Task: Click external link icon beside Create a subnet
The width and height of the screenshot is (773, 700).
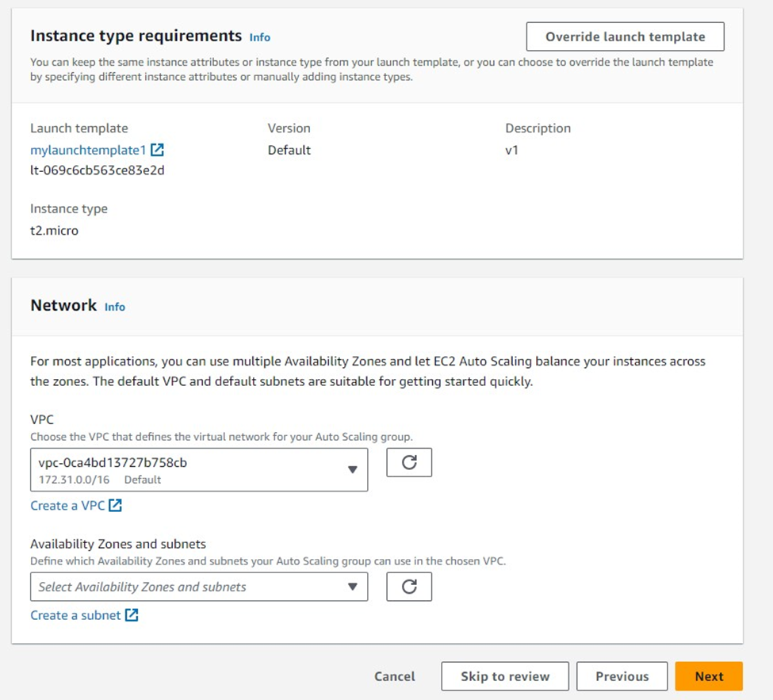Action: [132, 615]
